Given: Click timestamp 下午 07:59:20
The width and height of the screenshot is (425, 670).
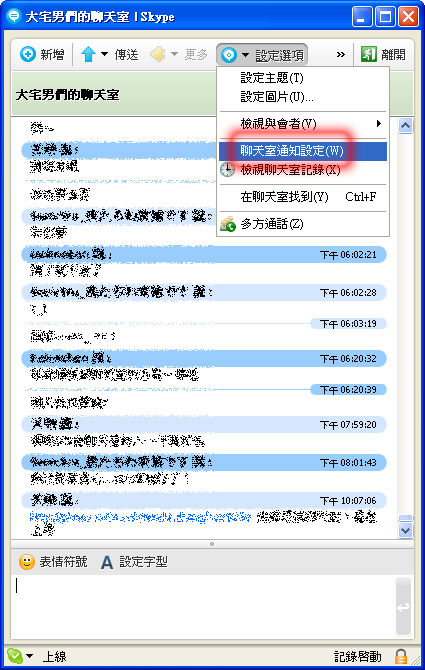Looking at the screenshot, I should click(x=348, y=425).
